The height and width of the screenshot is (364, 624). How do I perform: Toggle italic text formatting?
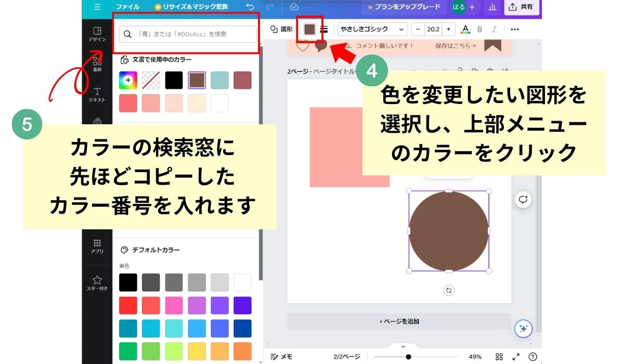tap(494, 29)
